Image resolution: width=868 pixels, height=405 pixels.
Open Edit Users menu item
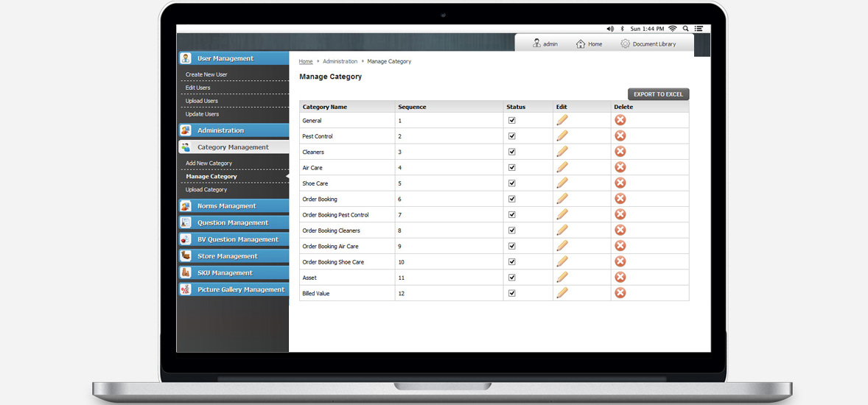pos(197,88)
